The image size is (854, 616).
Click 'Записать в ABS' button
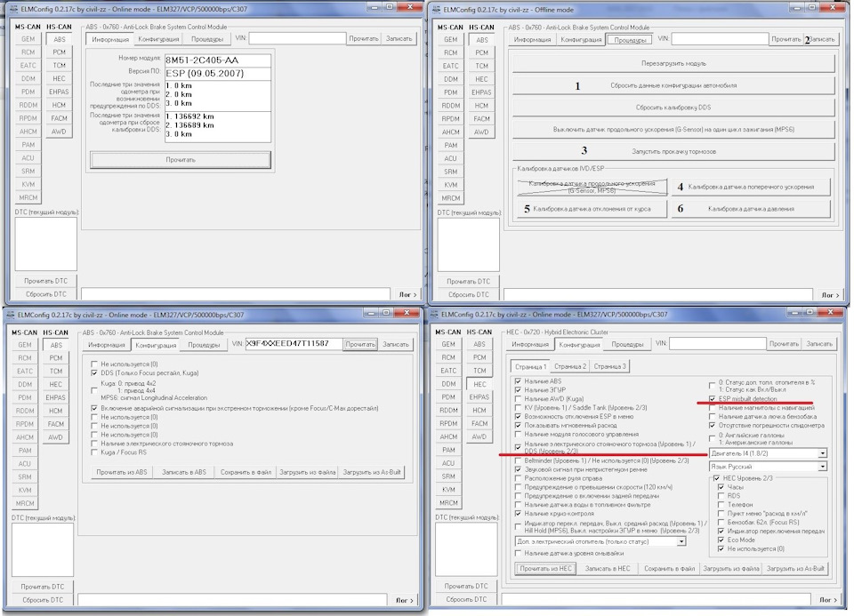[x=183, y=472]
